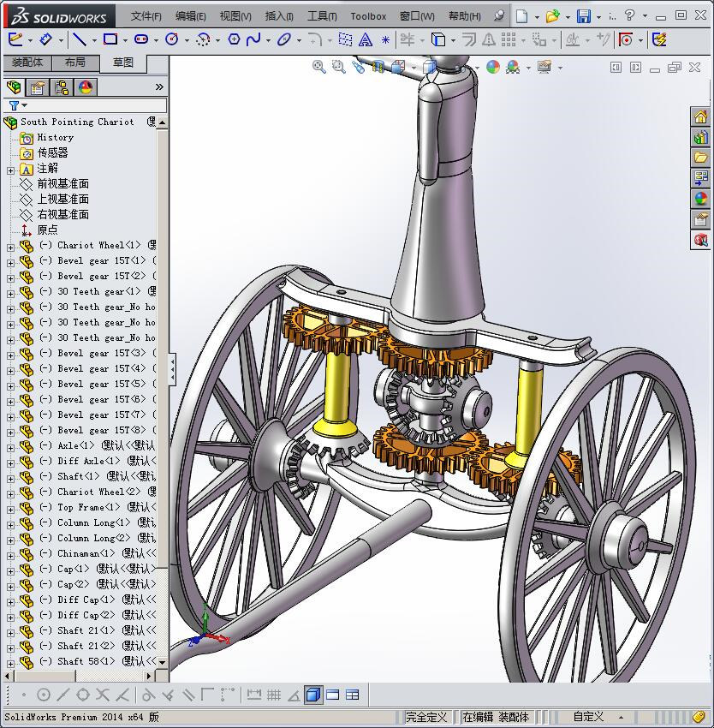Select the 原点 origin item
This screenshot has height=728, width=714.
click(x=47, y=230)
